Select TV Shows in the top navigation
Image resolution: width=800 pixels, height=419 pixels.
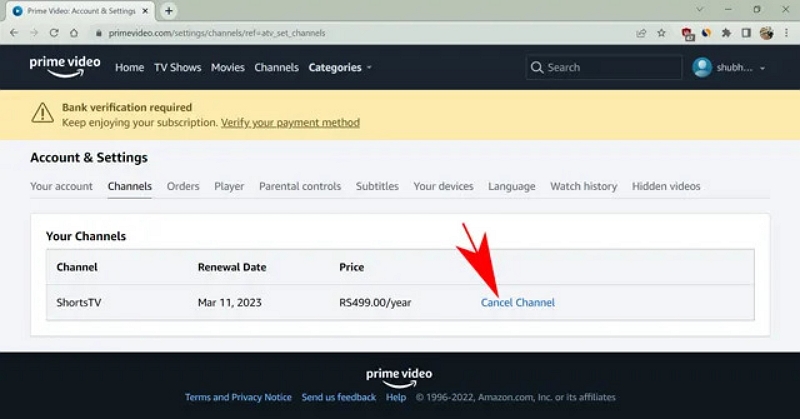177,68
